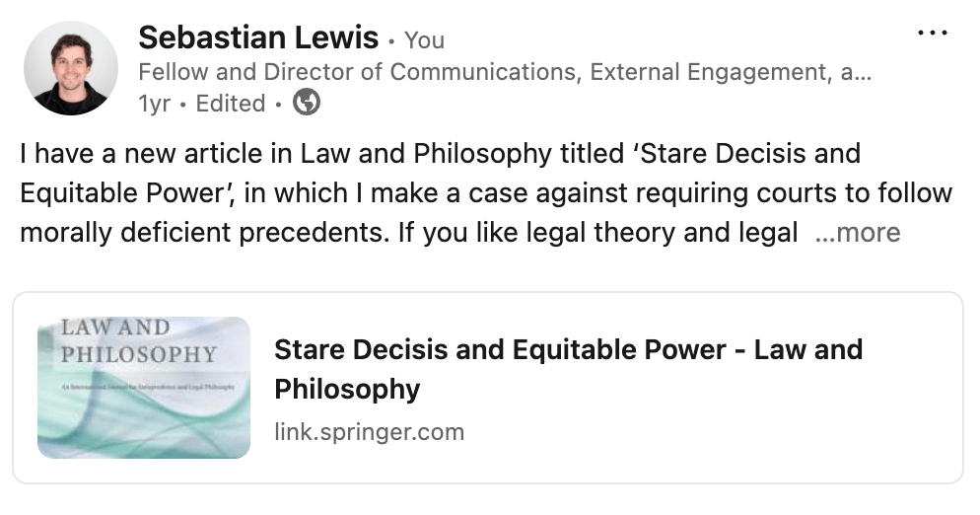Click the truncated 'Fellow and Director of Communications' headline
Image resolution: width=980 pixels, height=515 pixels.
coord(504,72)
